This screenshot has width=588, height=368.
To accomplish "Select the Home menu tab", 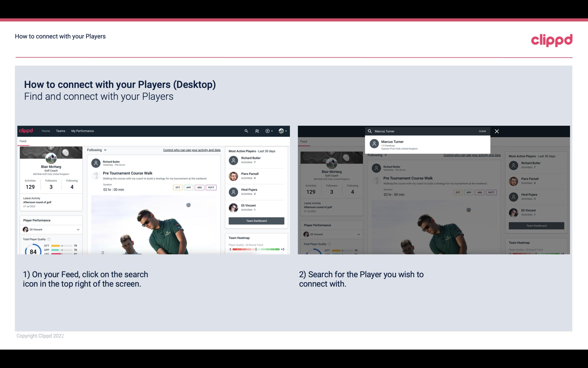I will (x=45, y=131).
